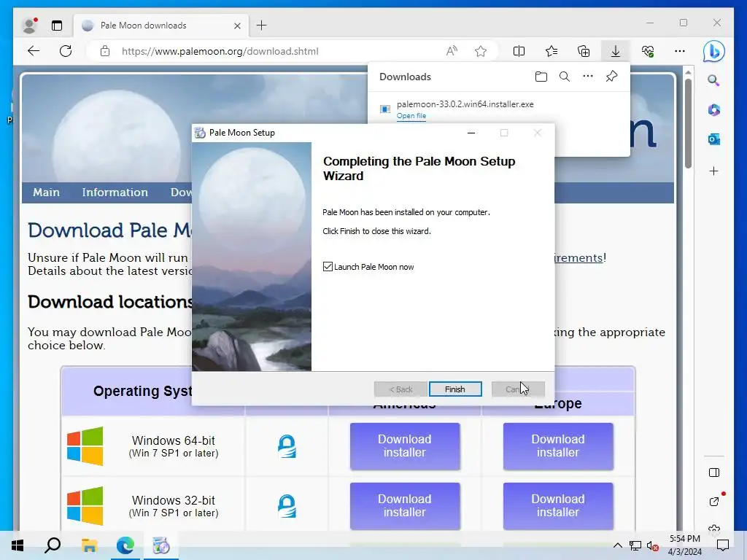Click the Finish button in Pale Moon Setup

pos(455,389)
